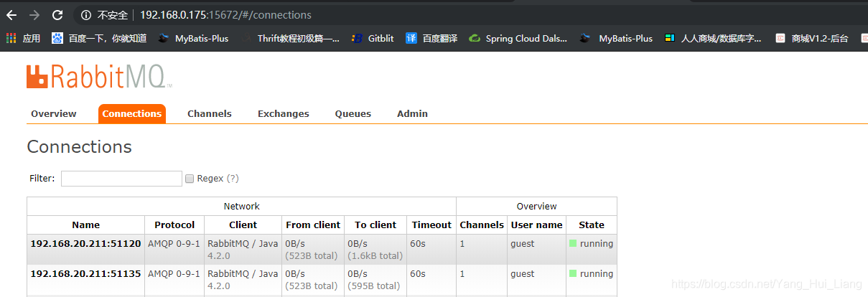This screenshot has height=297, width=868.
Task: Click AMQP 0-9-1 in 51135 row
Action: pyautogui.click(x=174, y=274)
